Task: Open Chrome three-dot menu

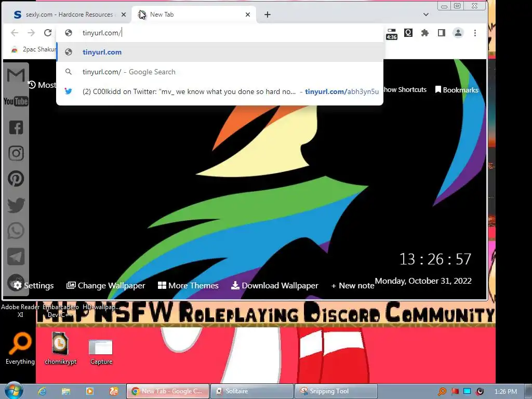Action: [x=475, y=33]
